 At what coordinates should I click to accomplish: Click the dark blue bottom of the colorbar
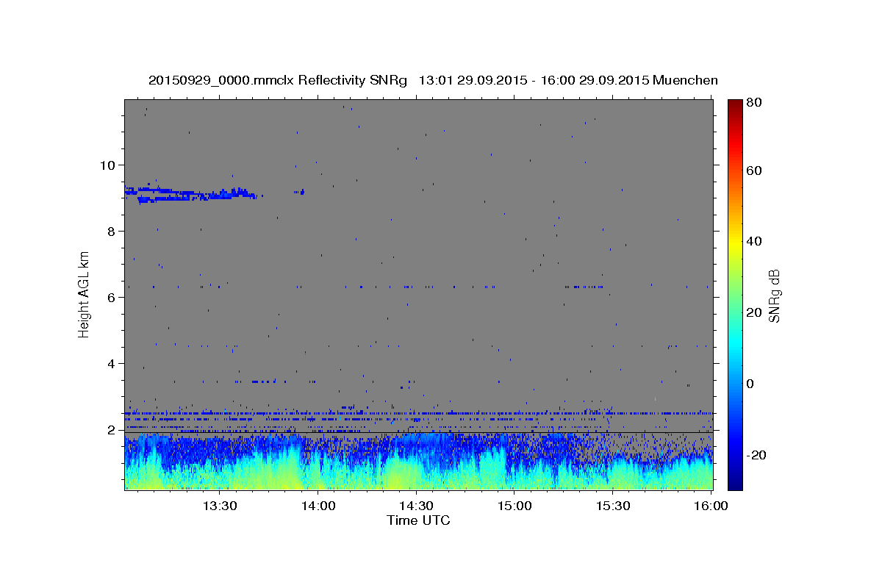pos(735,481)
